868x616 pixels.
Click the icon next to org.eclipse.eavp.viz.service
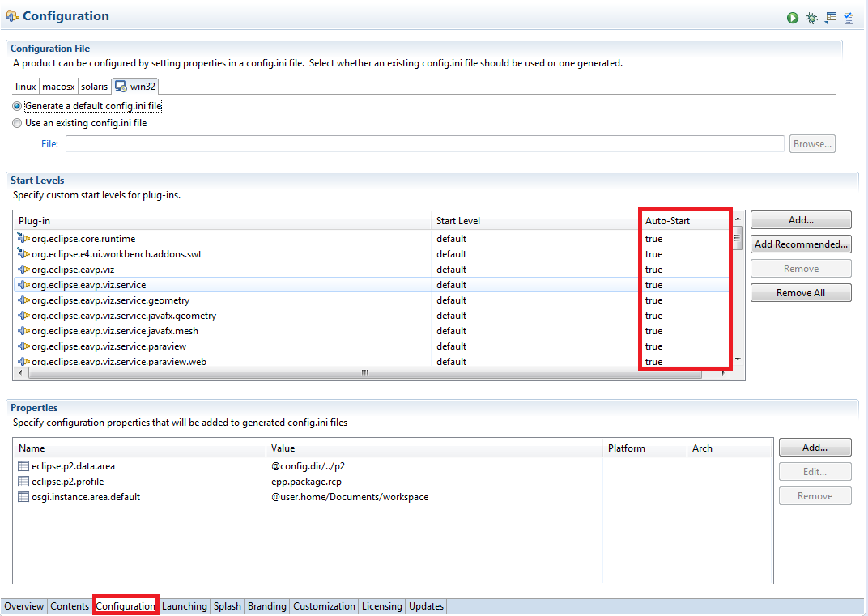pyautogui.click(x=23, y=284)
